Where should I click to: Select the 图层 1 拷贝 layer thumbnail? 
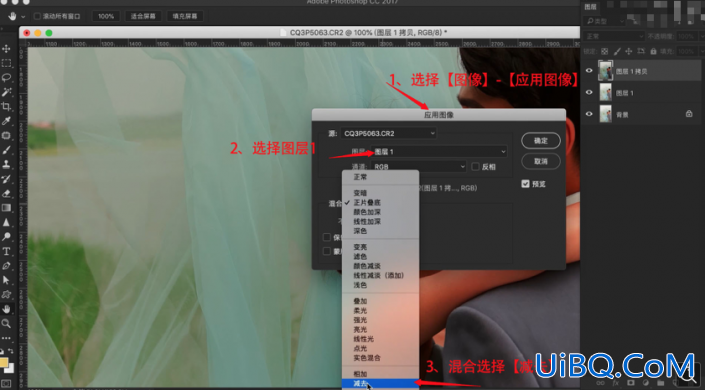pyautogui.click(x=606, y=71)
